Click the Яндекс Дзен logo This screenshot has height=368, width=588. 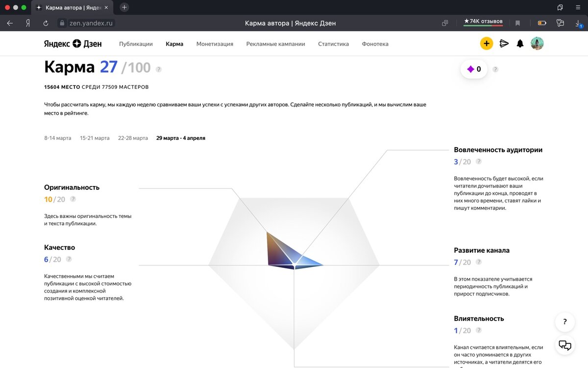(x=73, y=44)
